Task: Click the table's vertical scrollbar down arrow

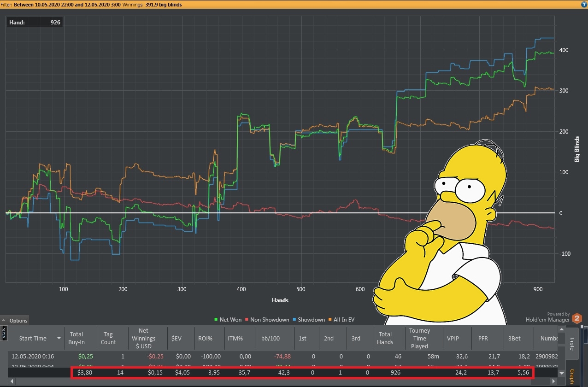Action: tap(561, 373)
